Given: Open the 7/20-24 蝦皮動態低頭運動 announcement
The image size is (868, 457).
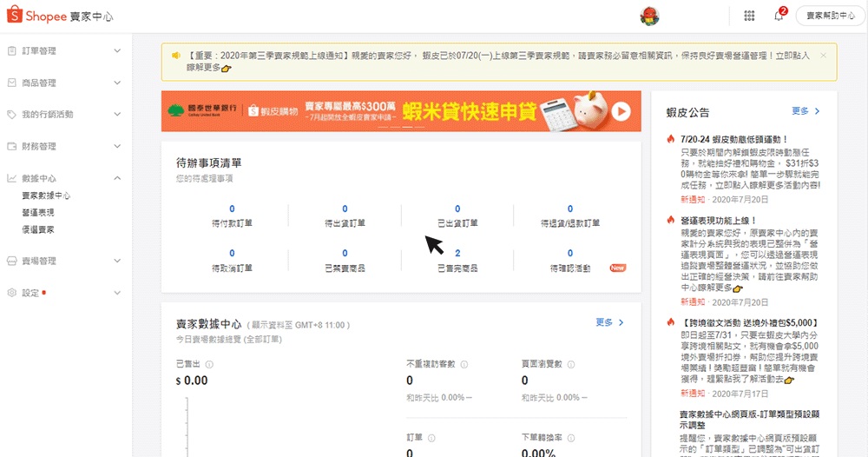Looking at the screenshot, I should [733, 140].
